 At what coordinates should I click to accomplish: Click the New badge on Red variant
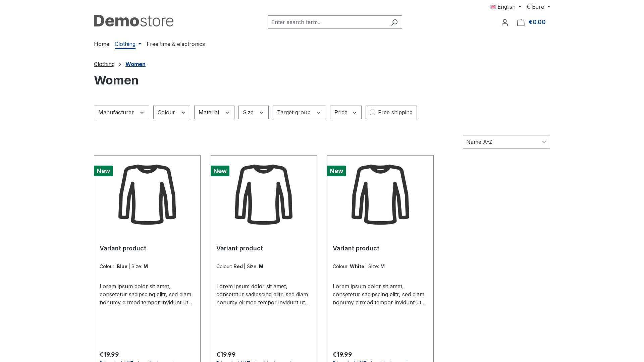[220, 171]
